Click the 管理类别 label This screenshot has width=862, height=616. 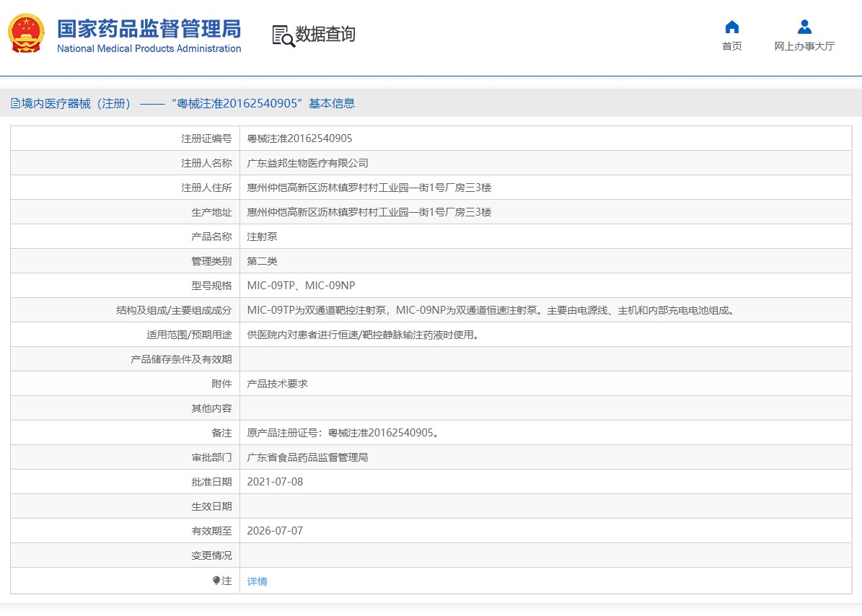coord(211,261)
